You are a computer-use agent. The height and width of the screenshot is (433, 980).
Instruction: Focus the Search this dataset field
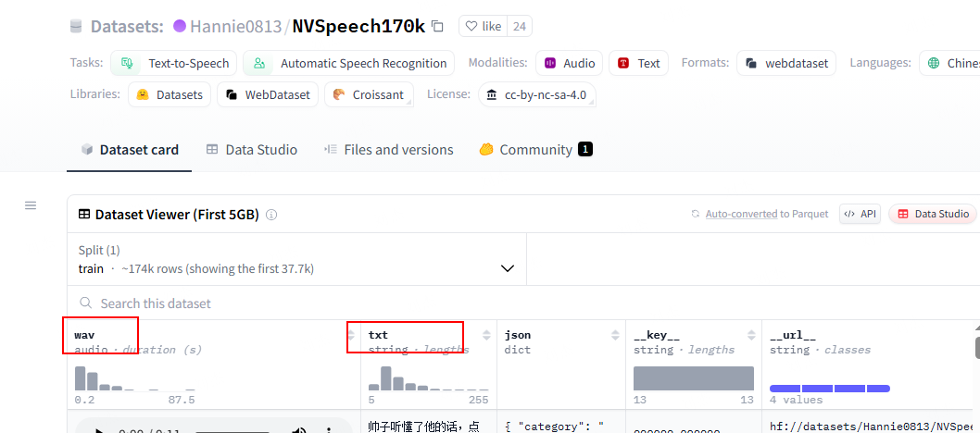[523, 303]
